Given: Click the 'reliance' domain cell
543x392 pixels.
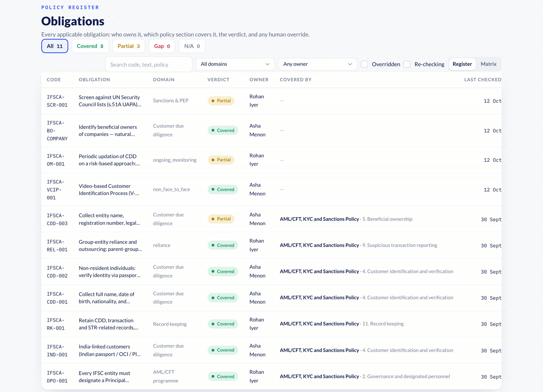Looking at the screenshot, I should (162, 245).
